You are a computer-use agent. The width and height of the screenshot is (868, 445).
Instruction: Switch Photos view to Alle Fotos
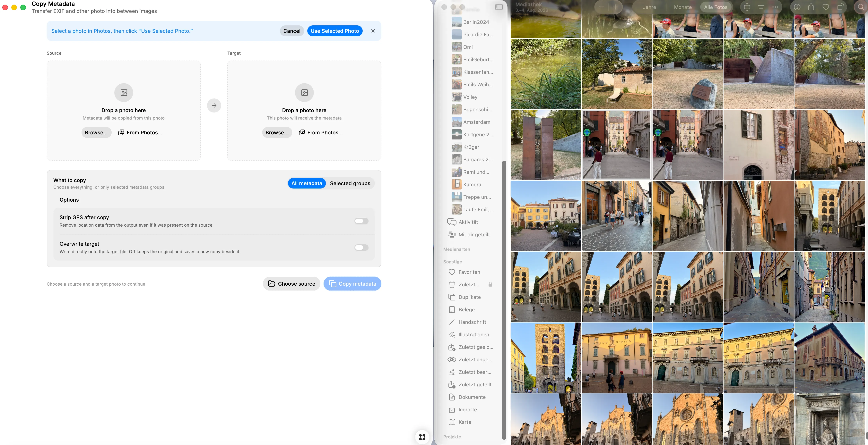(x=716, y=7)
